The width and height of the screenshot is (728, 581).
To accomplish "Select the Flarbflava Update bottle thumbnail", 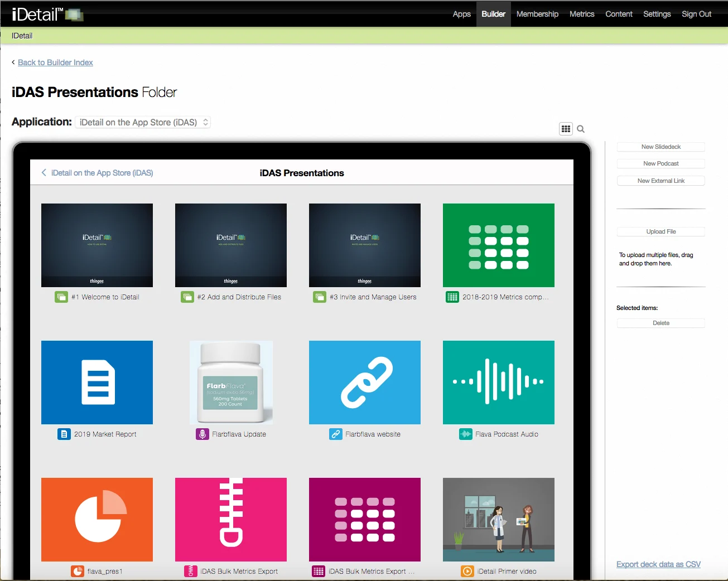I will (231, 383).
